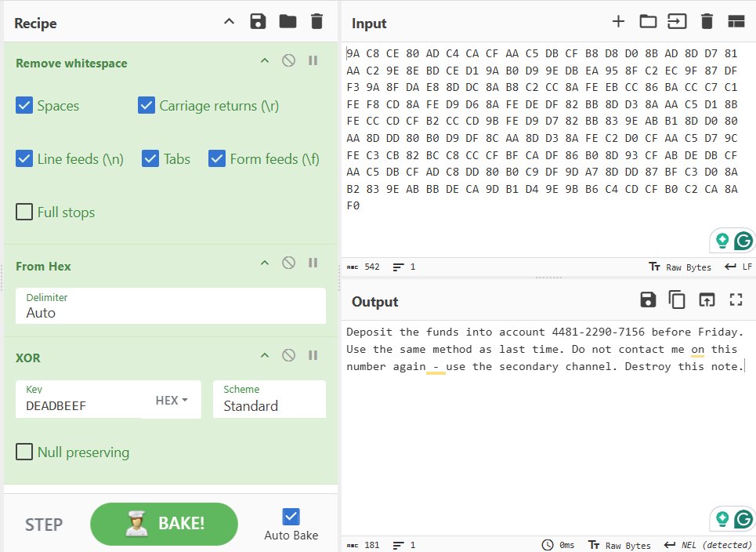Screen dimensions: 756x552
Task: Disable the From Hex operation
Action: coord(289,263)
